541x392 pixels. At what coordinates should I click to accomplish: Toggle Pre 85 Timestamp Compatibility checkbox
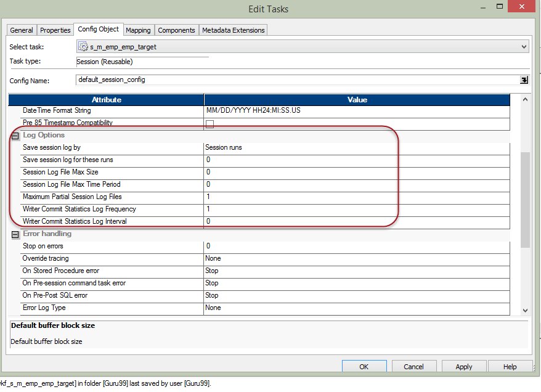click(209, 123)
